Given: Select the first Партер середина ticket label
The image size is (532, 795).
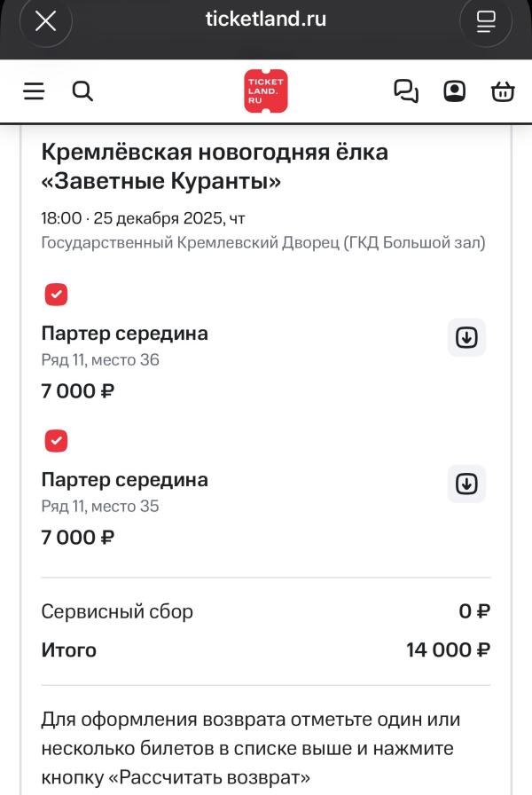Looking at the screenshot, I should (125, 334).
